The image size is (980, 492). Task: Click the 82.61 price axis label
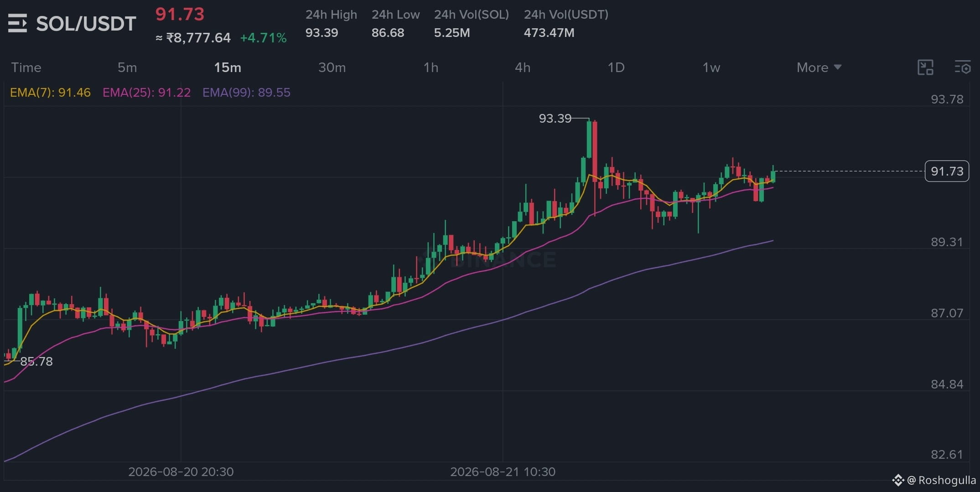(947, 455)
